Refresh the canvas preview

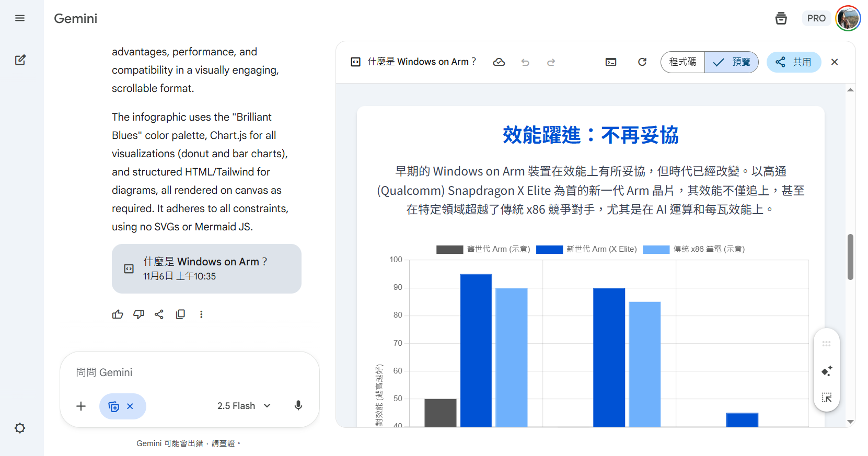click(x=642, y=62)
